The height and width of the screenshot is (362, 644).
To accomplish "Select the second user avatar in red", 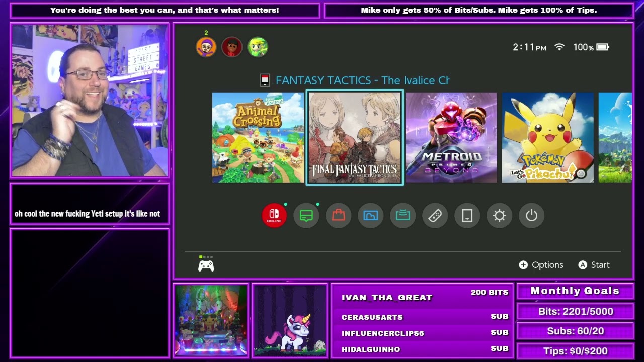I will pos(232,47).
